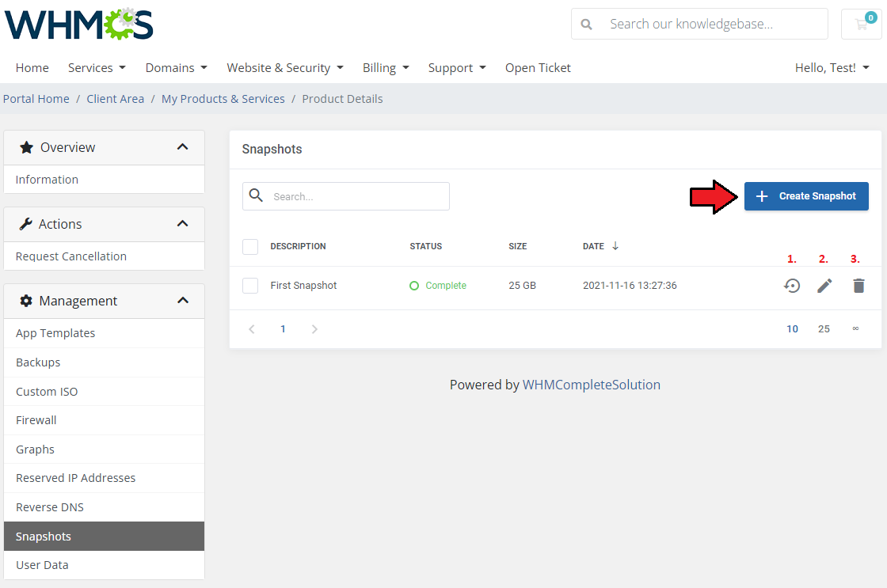Open Graphs in the sidebar
This screenshot has width=887, height=588.
104,450
